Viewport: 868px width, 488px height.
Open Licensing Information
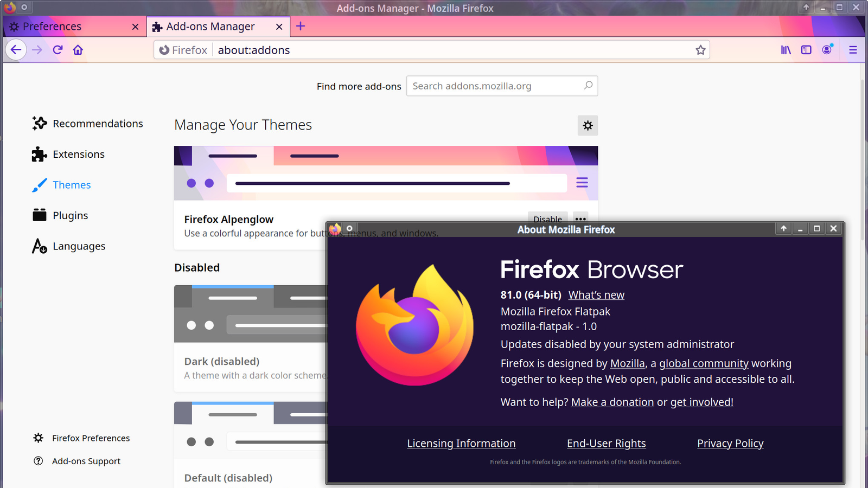(x=461, y=444)
